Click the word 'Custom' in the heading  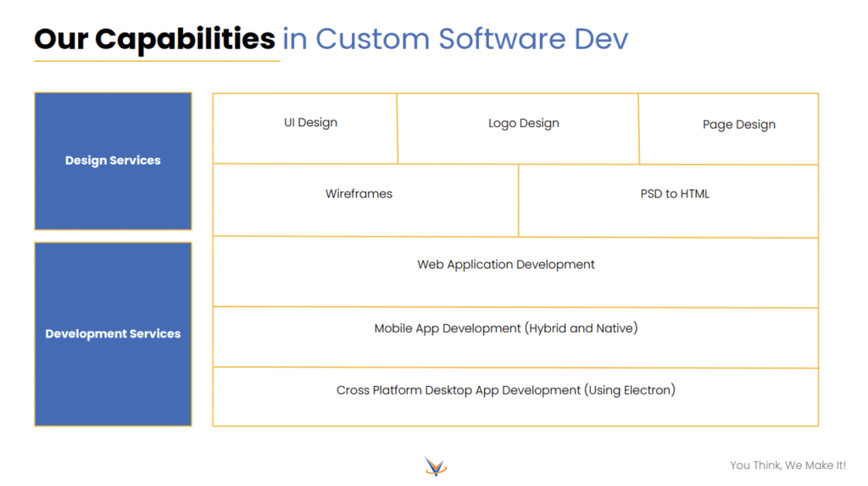pos(373,39)
